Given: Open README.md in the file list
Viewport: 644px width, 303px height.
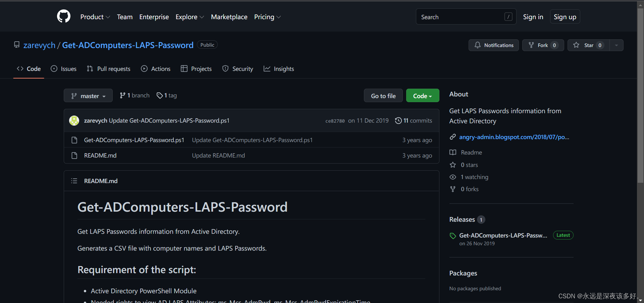Looking at the screenshot, I should [x=100, y=156].
